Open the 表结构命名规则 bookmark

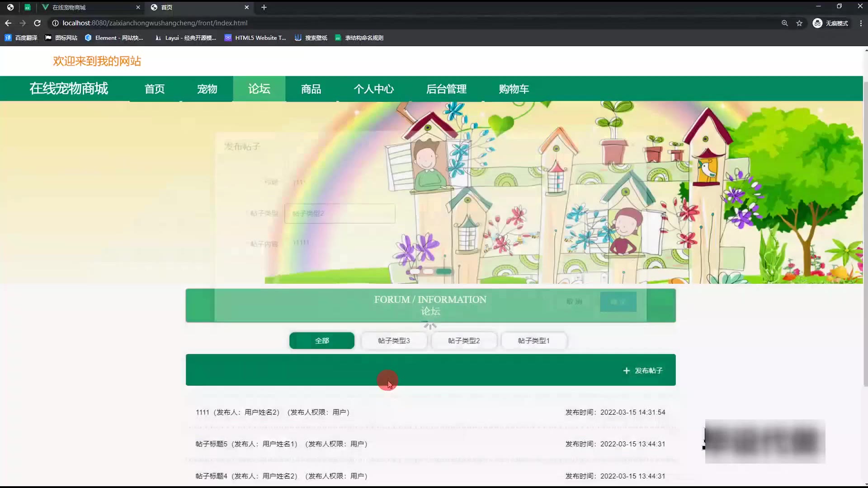359,38
